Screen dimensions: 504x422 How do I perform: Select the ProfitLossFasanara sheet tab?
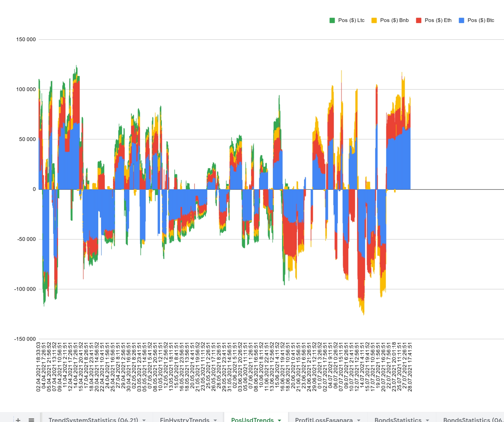(324, 420)
